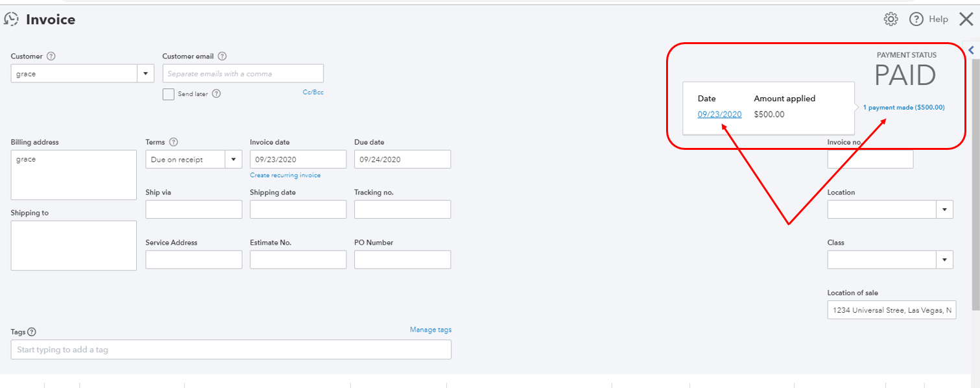Screen dimensions: 980x388
Task: Expand the Class dropdown
Action: pyautogui.click(x=944, y=260)
